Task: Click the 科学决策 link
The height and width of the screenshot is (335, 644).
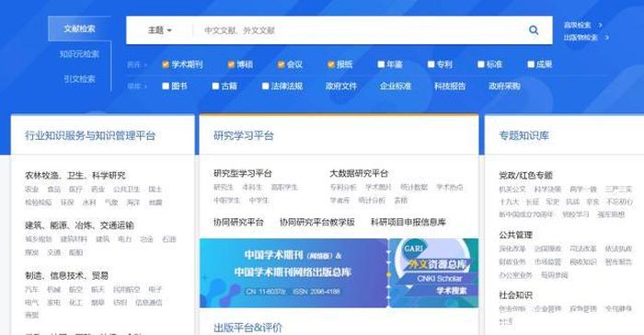Action: [x=547, y=189]
